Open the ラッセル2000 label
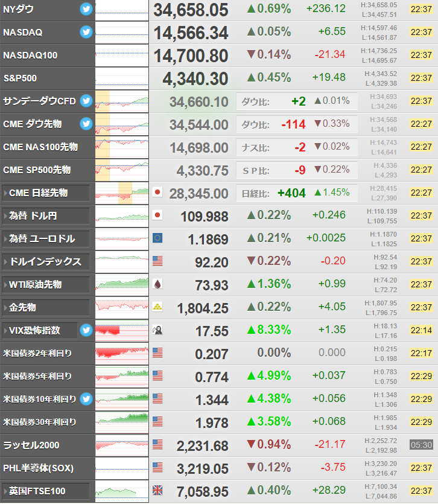Screen dimensions: 438x504 tap(31, 445)
